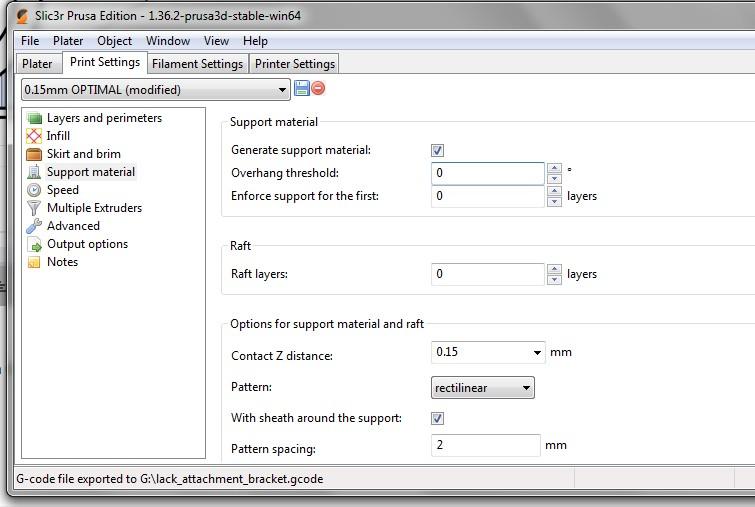This screenshot has height=507, width=755.
Task: Go to Skirt and brim page
Action: 84,154
